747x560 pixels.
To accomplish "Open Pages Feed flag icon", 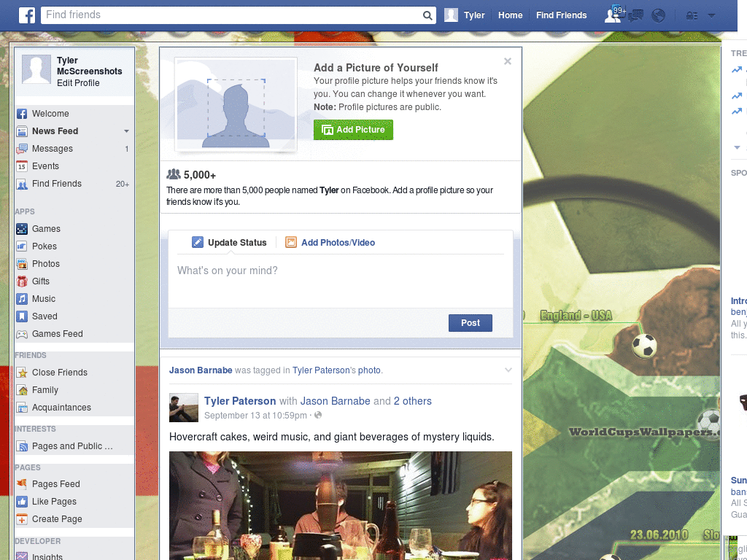I will click(22, 484).
